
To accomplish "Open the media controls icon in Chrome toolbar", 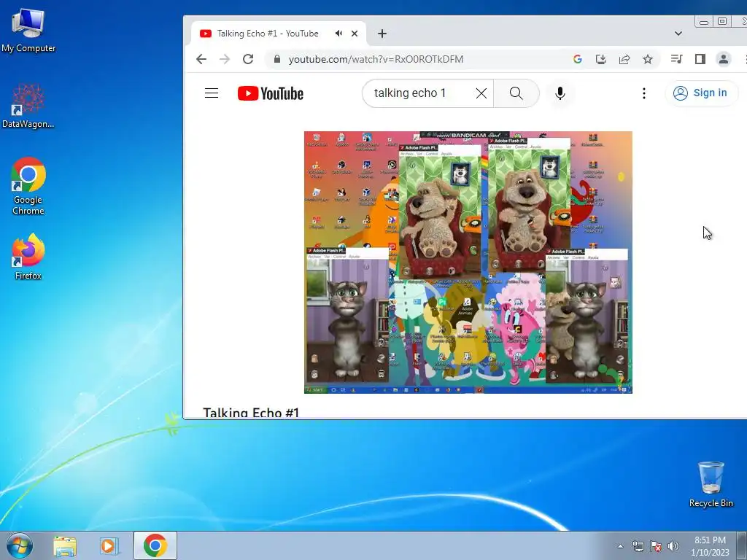I will (676, 59).
